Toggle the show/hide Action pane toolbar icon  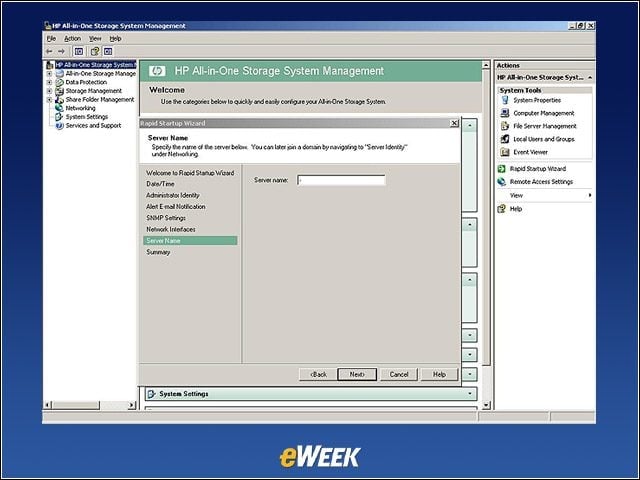[108, 51]
